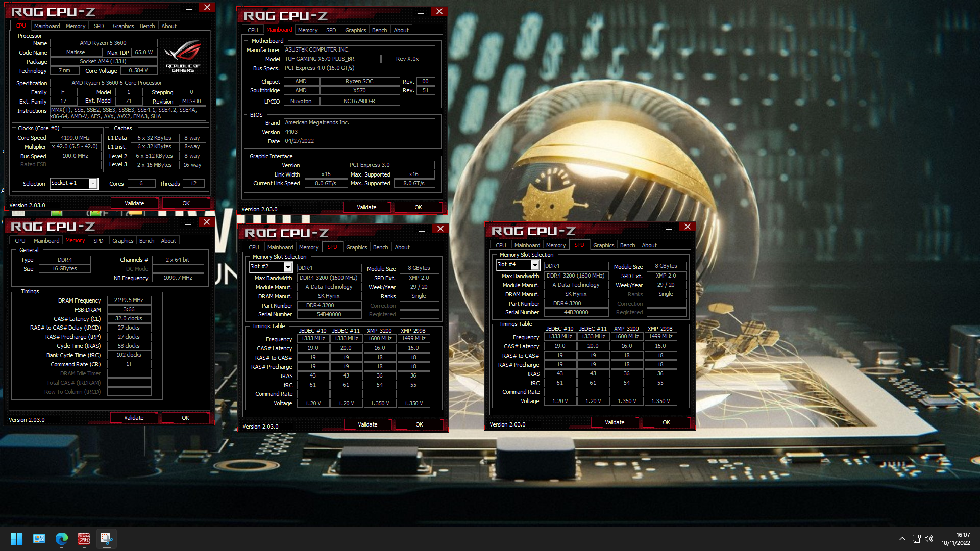Click the ROG Republic of Gamers logo
This screenshot has height=551, width=980.
click(x=183, y=56)
